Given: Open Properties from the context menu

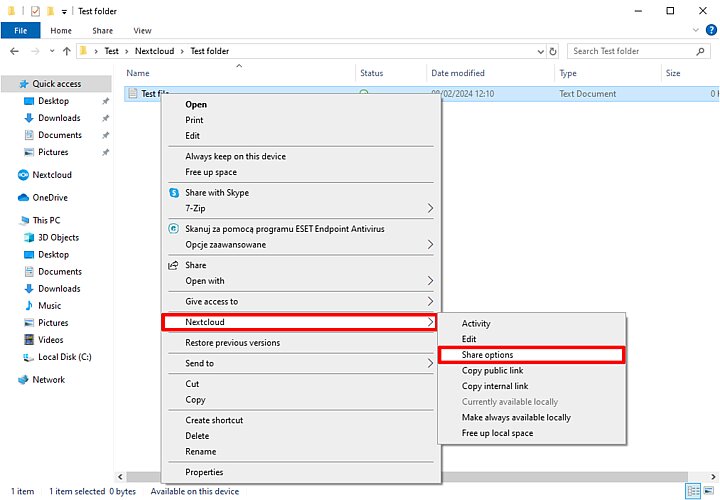Looking at the screenshot, I should [x=301, y=472].
